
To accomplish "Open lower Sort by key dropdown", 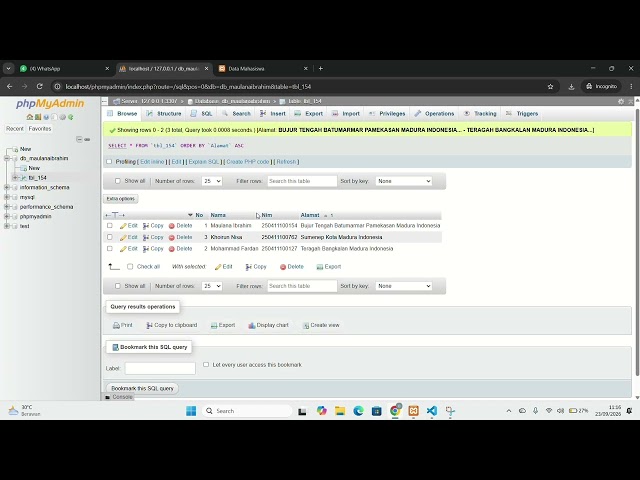I will tap(403, 286).
